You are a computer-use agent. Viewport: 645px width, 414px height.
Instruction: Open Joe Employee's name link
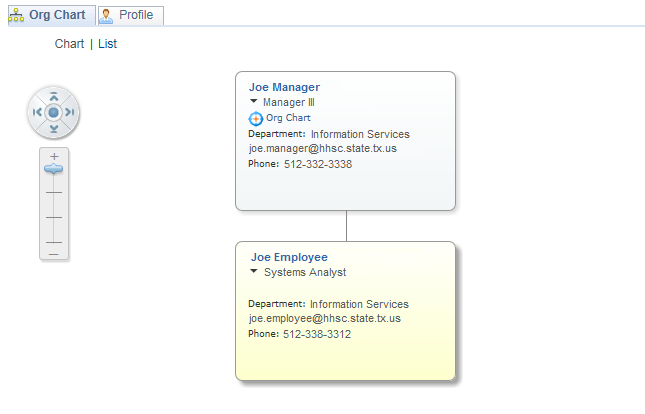click(289, 257)
